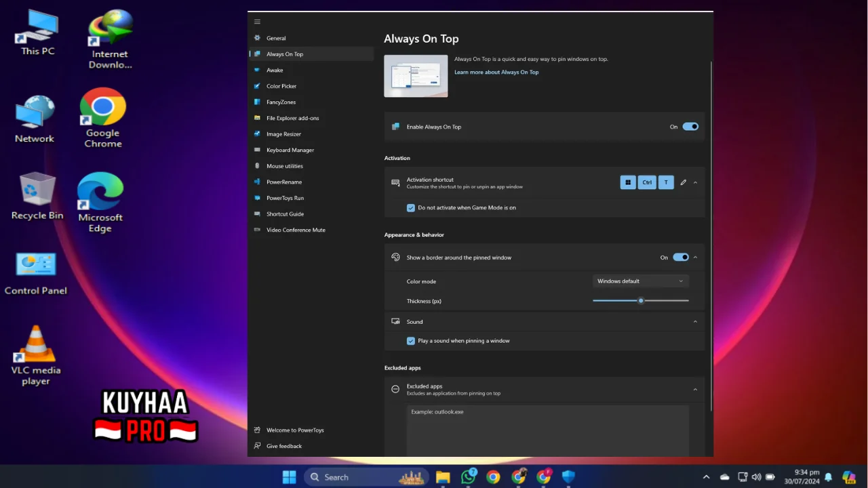The width and height of the screenshot is (868, 488).
Task: Click the Video Conference Mute sidebar icon
Action: click(257, 230)
